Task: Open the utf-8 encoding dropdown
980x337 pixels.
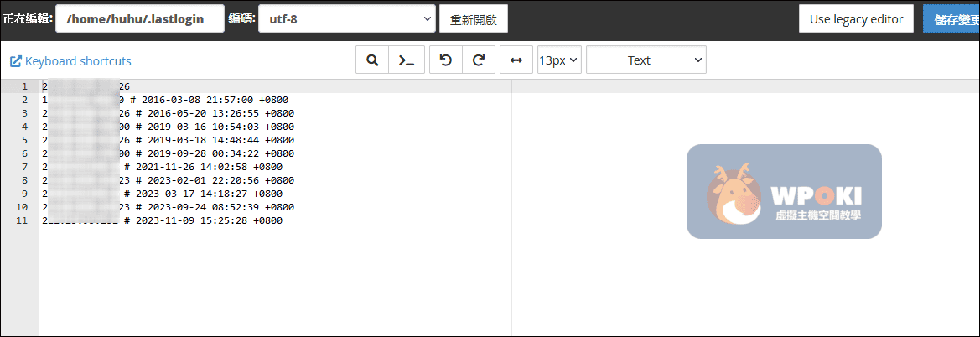Action: (347, 18)
